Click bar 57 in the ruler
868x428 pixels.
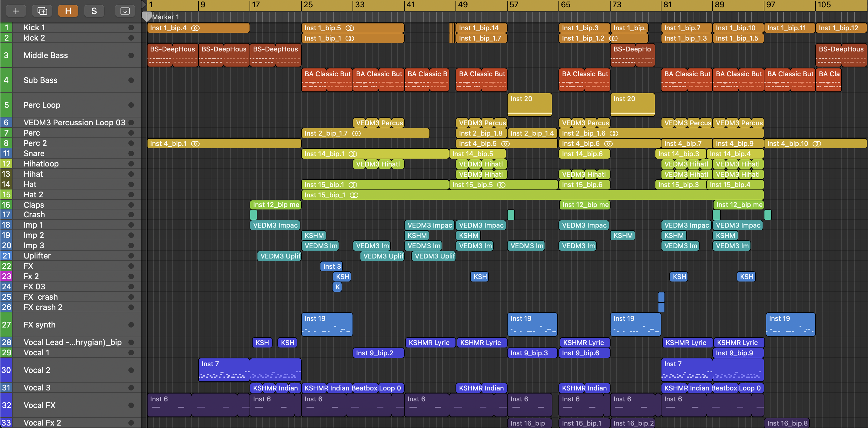[x=514, y=5]
